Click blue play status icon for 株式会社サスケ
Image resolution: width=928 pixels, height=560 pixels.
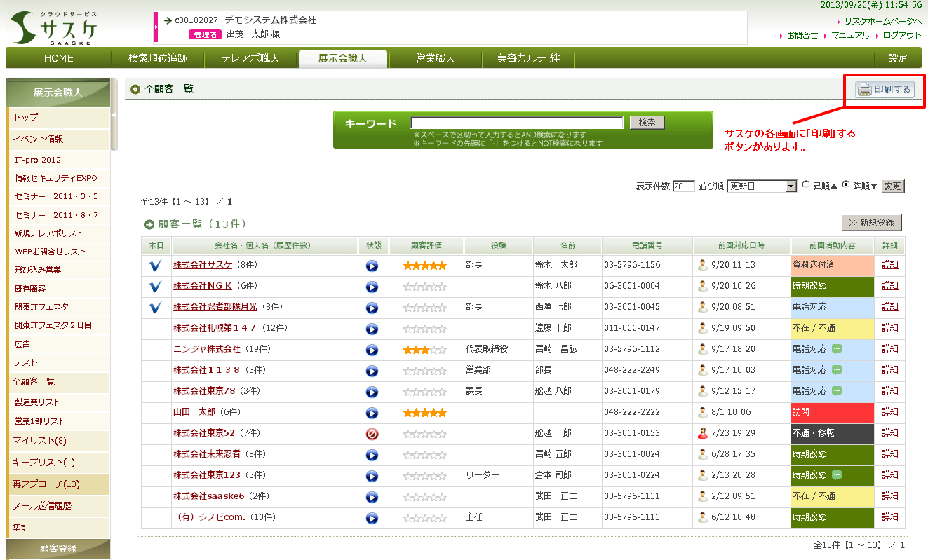[372, 266]
